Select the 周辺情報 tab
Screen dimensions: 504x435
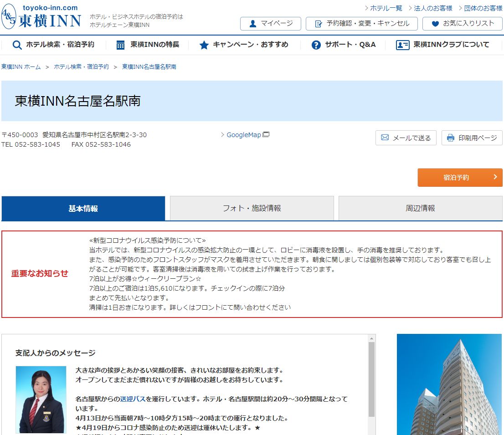tap(420, 208)
